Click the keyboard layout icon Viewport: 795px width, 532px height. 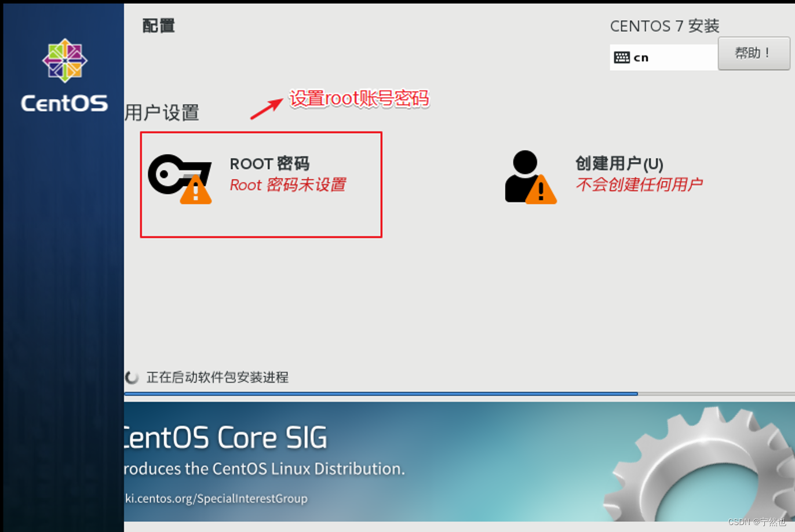click(x=622, y=57)
